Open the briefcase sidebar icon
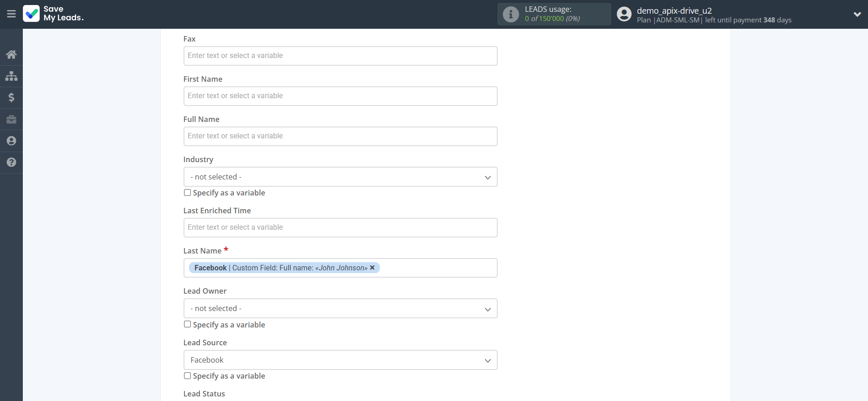 click(11, 119)
